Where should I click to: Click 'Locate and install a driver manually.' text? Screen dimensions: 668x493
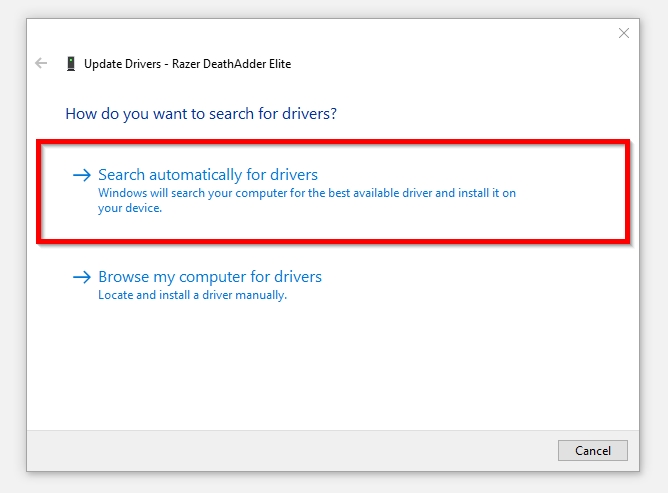pos(193,295)
